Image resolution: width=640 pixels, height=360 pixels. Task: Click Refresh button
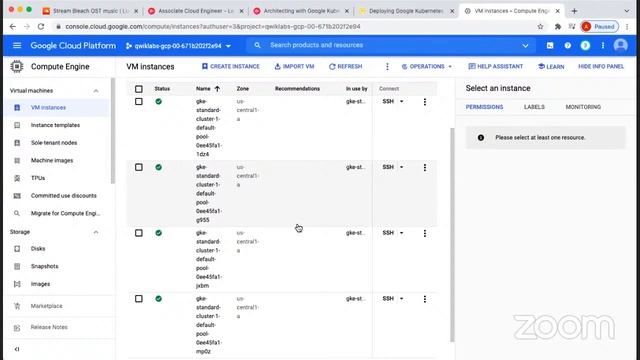point(345,67)
